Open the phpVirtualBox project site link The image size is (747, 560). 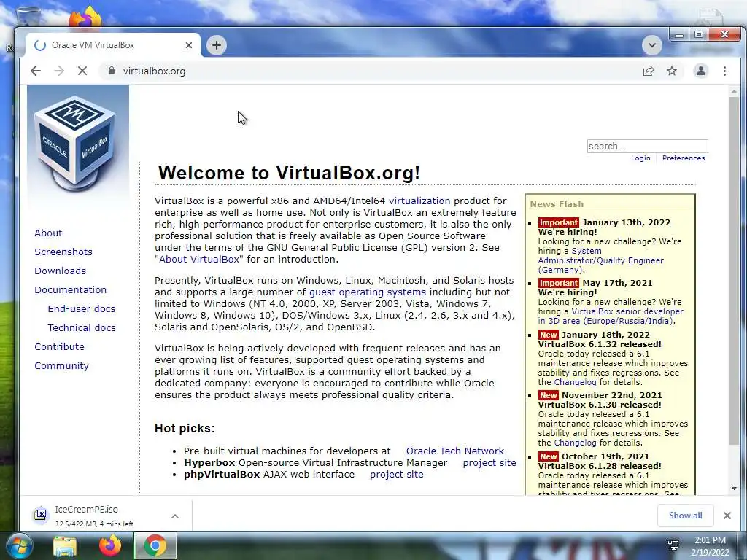click(x=396, y=475)
